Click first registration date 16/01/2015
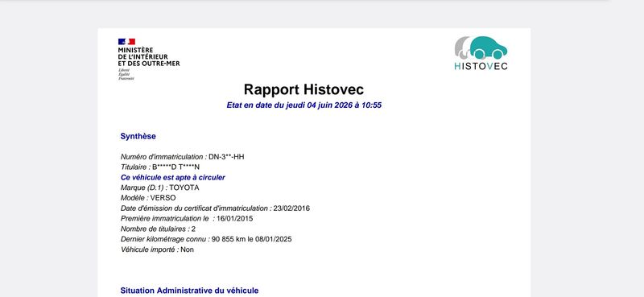This screenshot has width=644, height=297. [x=235, y=219]
